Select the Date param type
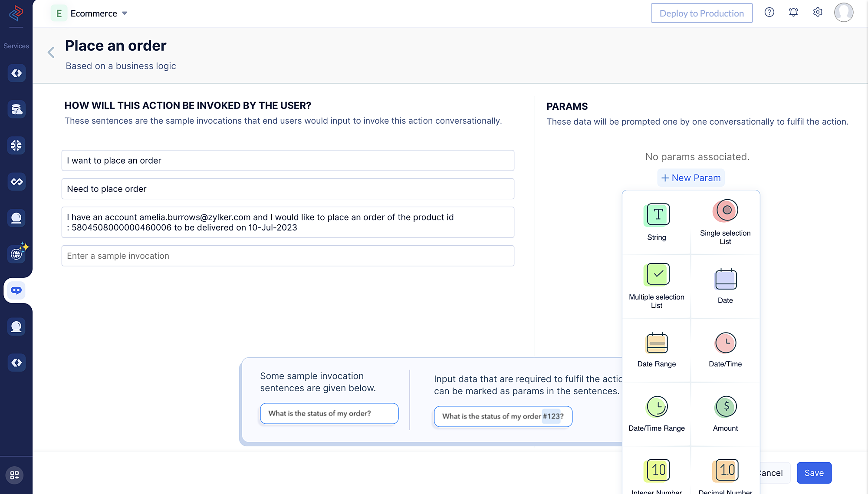Viewport: 868px width, 494px height. point(725,286)
